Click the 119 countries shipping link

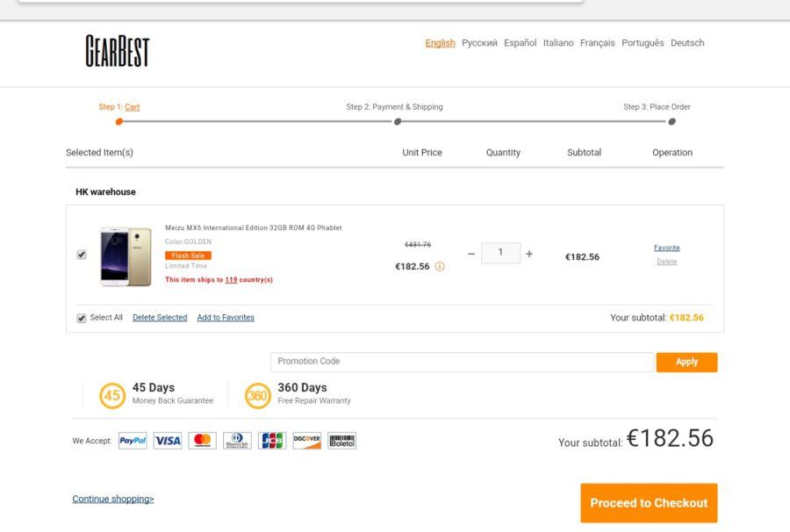[x=231, y=279]
